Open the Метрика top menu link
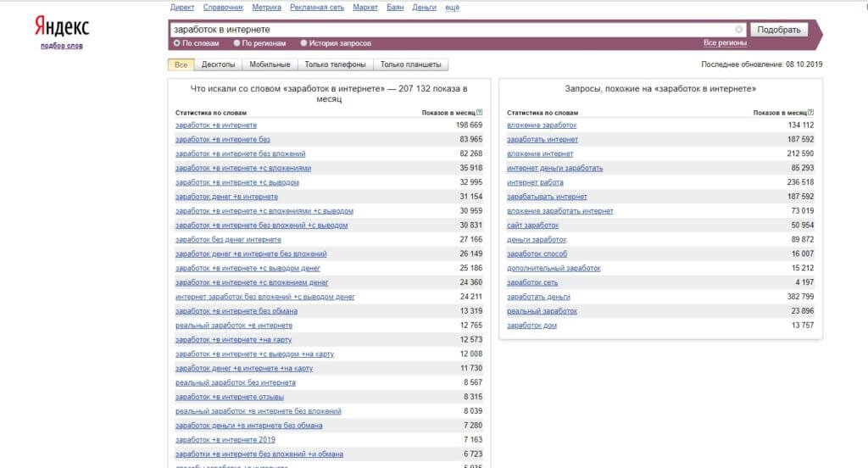This screenshot has height=468, width=868. 266,7
